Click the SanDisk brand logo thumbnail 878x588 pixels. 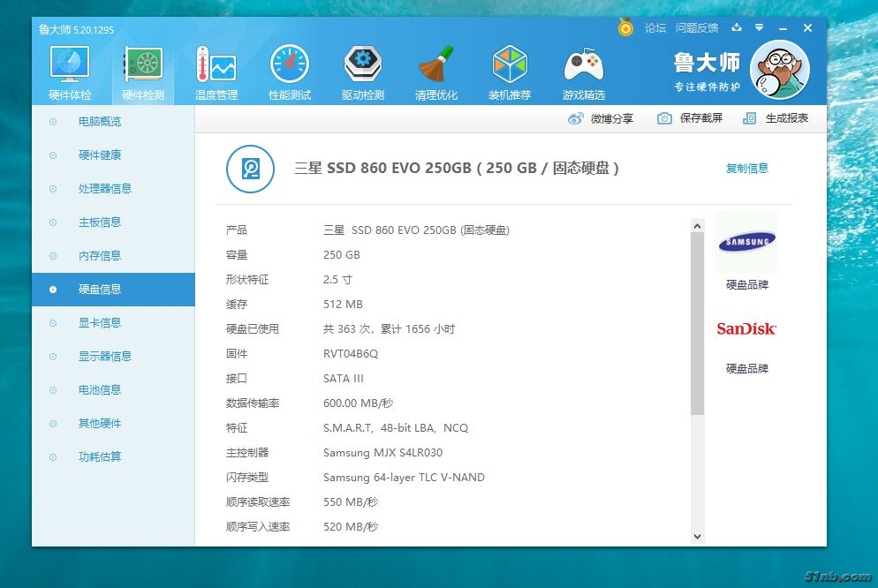pos(746,329)
